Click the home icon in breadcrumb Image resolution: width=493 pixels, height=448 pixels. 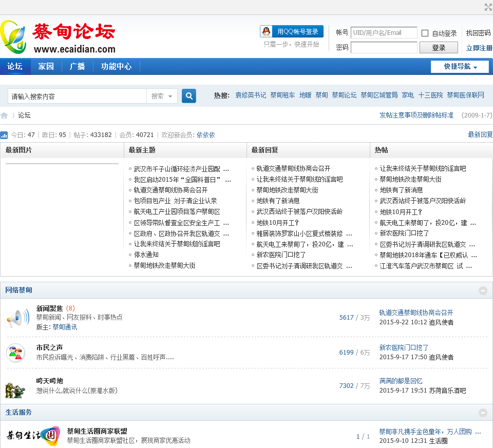4,115
